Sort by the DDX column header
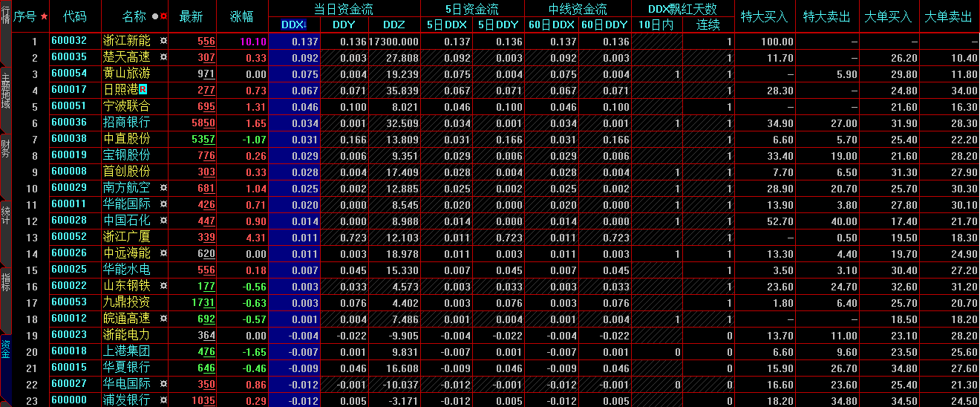 [293, 25]
